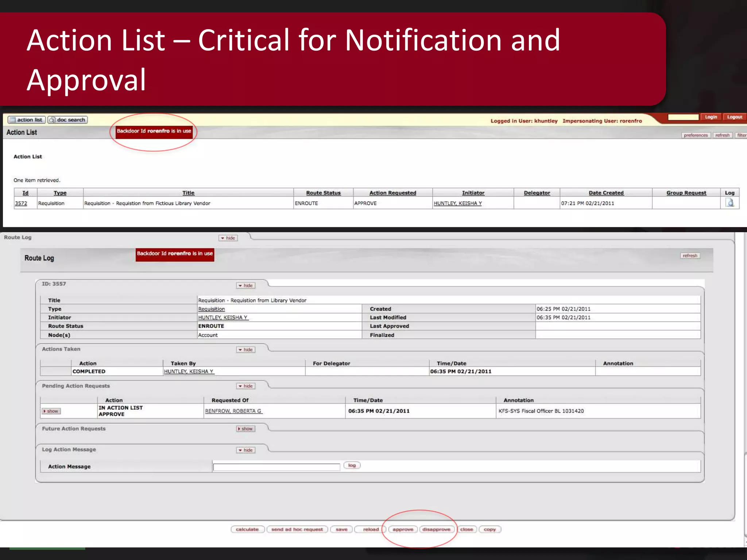Click the disapprove button
The width and height of the screenshot is (747, 560).
[436, 529]
